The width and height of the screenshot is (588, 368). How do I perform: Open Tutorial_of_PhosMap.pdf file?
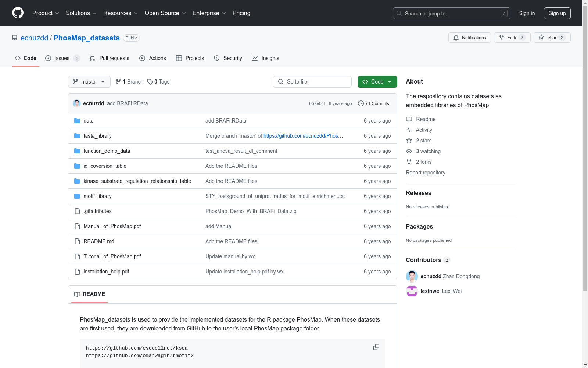pos(112,256)
